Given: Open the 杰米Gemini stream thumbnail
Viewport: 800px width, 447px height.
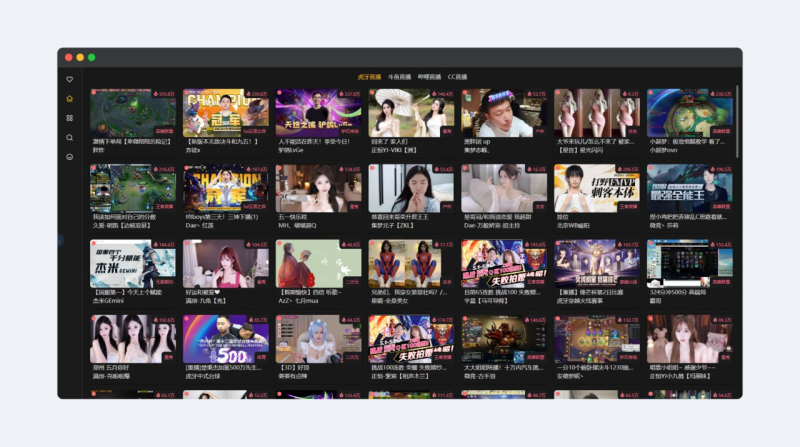Looking at the screenshot, I should pyautogui.click(x=133, y=263).
